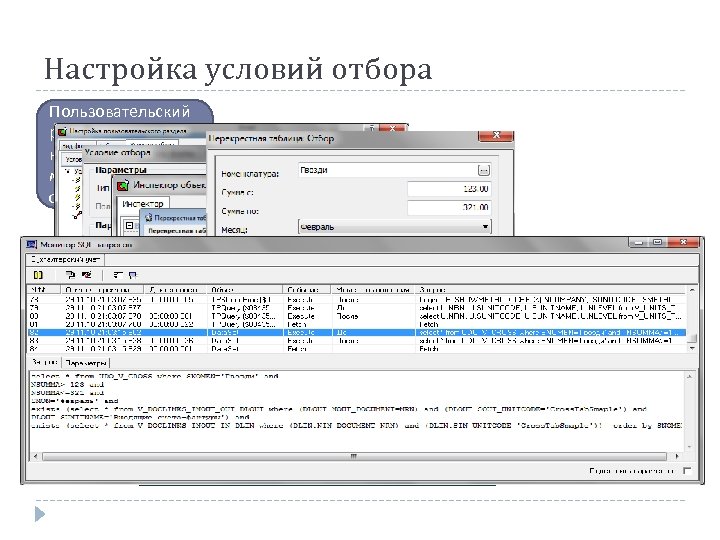Close the Настройка пользовательского раздела window
The width and height of the screenshot is (720, 540).
[x=393, y=129]
